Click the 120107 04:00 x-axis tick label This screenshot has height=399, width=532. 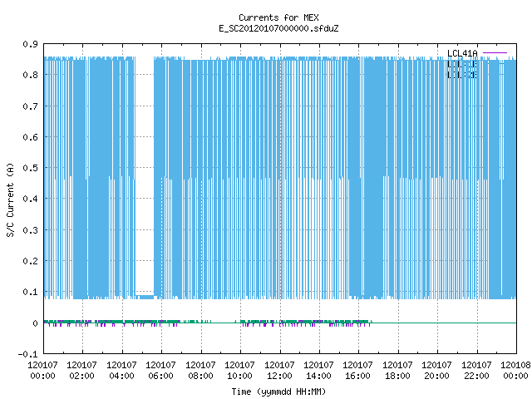coord(121,371)
